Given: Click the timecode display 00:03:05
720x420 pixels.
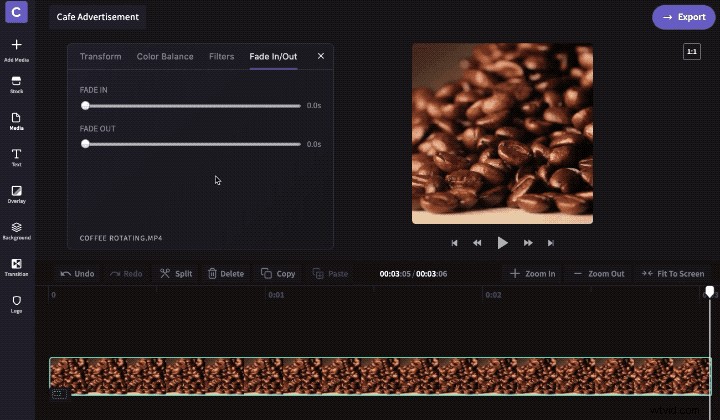Looking at the screenshot, I should click(x=395, y=274).
